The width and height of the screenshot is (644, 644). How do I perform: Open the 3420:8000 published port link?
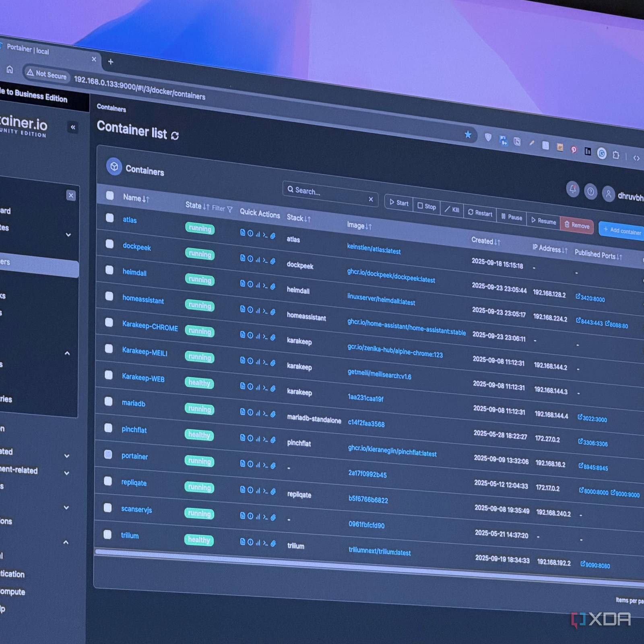pyautogui.click(x=590, y=298)
